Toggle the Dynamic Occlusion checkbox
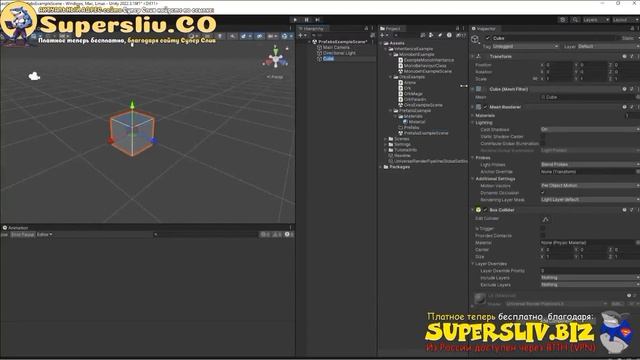640x360 pixels. tap(543, 193)
